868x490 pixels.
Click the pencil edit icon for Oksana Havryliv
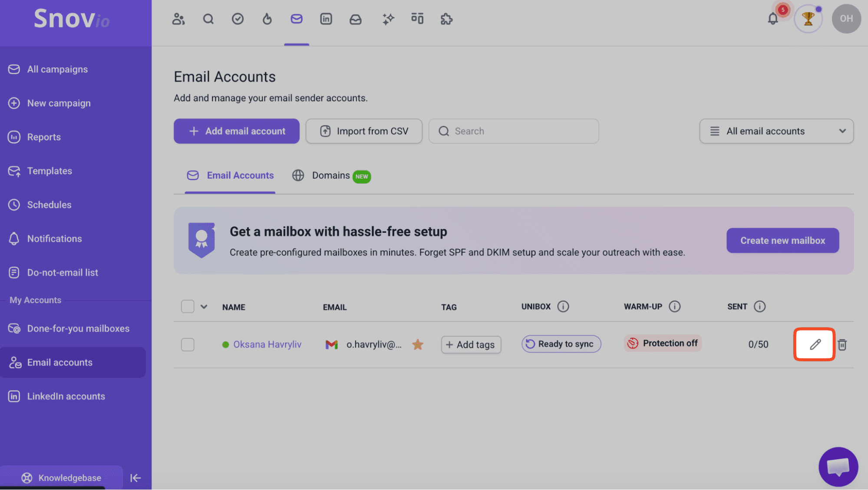[x=815, y=344]
